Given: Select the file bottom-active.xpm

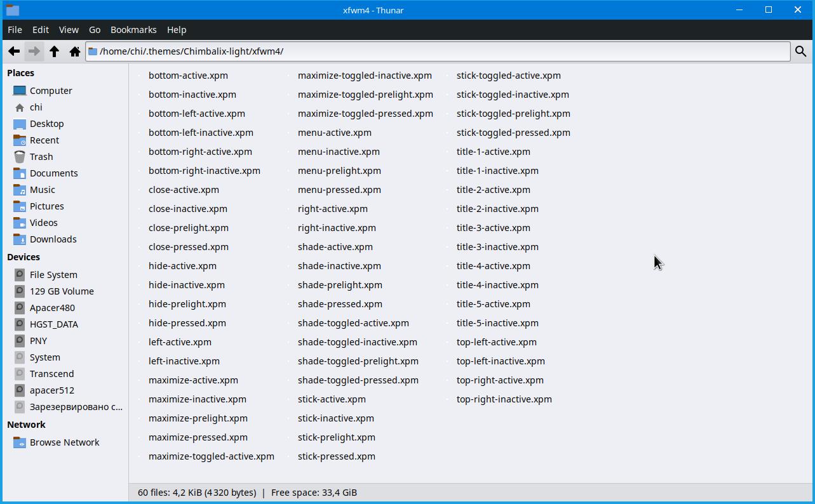Looking at the screenshot, I should coord(188,76).
